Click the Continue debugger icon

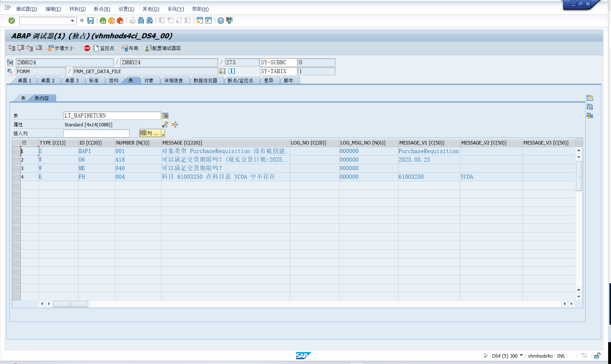pyautogui.click(x=39, y=48)
